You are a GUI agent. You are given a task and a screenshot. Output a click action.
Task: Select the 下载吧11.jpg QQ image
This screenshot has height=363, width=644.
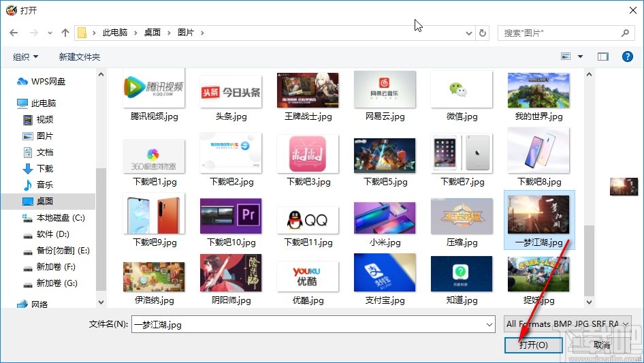[308, 220]
